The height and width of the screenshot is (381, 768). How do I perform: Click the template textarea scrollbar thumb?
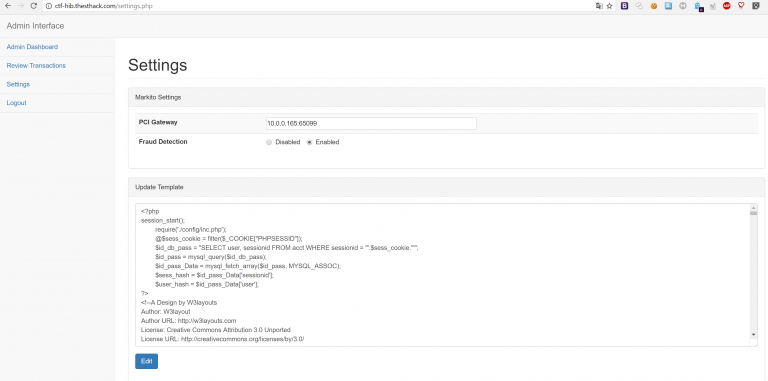tap(753, 213)
